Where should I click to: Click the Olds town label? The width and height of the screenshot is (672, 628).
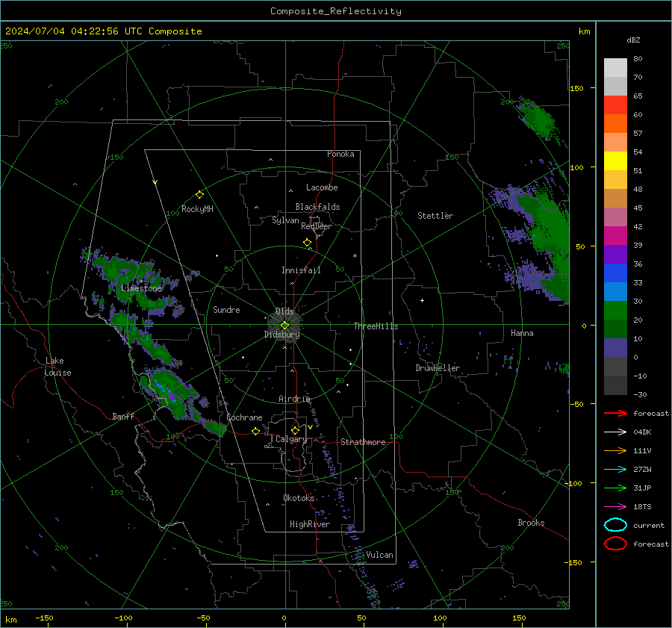284,311
